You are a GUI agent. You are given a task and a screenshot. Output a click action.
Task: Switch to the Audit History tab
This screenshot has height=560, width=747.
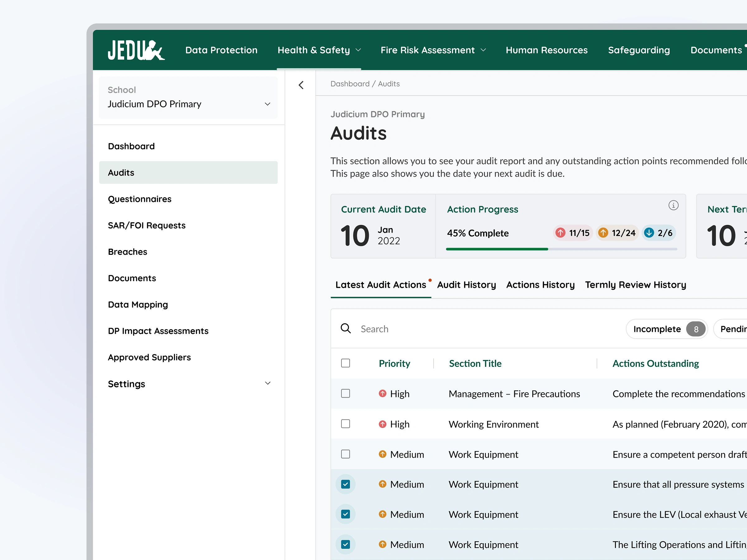pyautogui.click(x=466, y=285)
